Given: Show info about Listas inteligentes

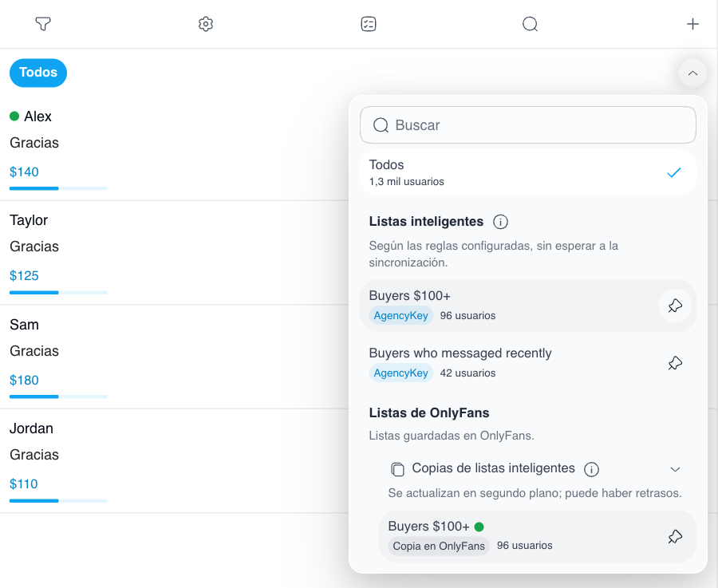Looking at the screenshot, I should pos(500,222).
